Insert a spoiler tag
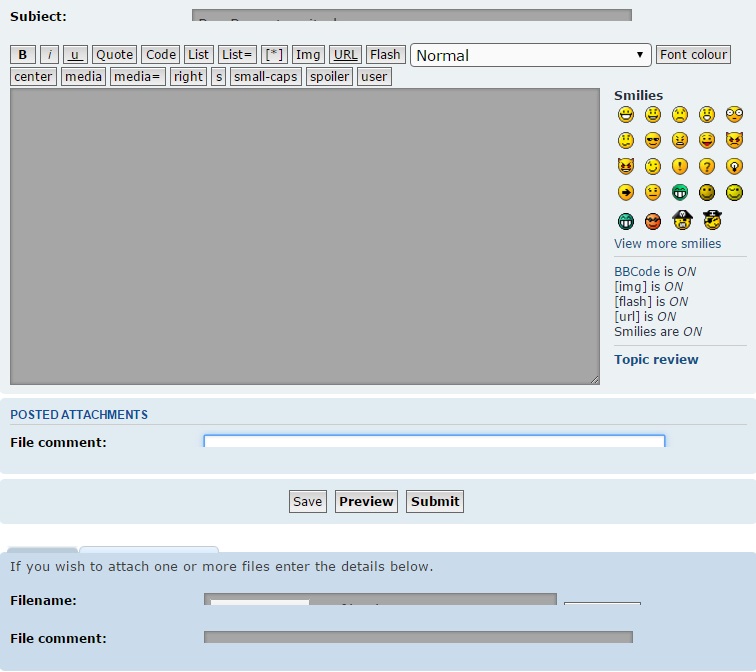756x672 pixels. click(x=329, y=77)
